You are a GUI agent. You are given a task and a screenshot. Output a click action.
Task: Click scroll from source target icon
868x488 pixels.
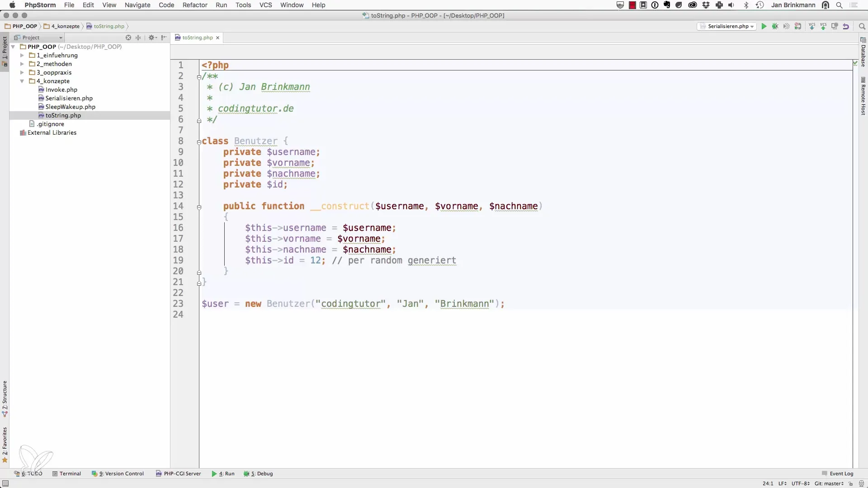pyautogui.click(x=128, y=38)
